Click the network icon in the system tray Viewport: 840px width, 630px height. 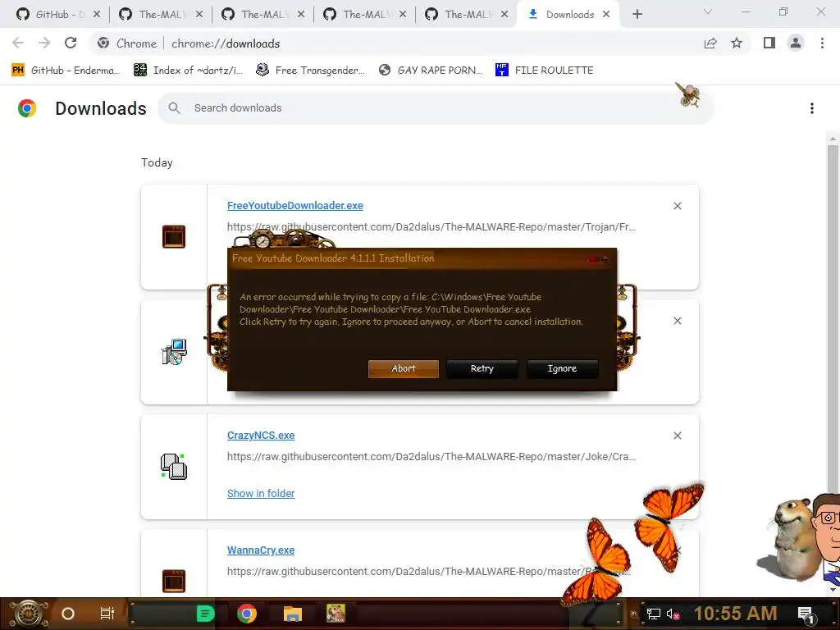pyautogui.click(x=654, y=614)
